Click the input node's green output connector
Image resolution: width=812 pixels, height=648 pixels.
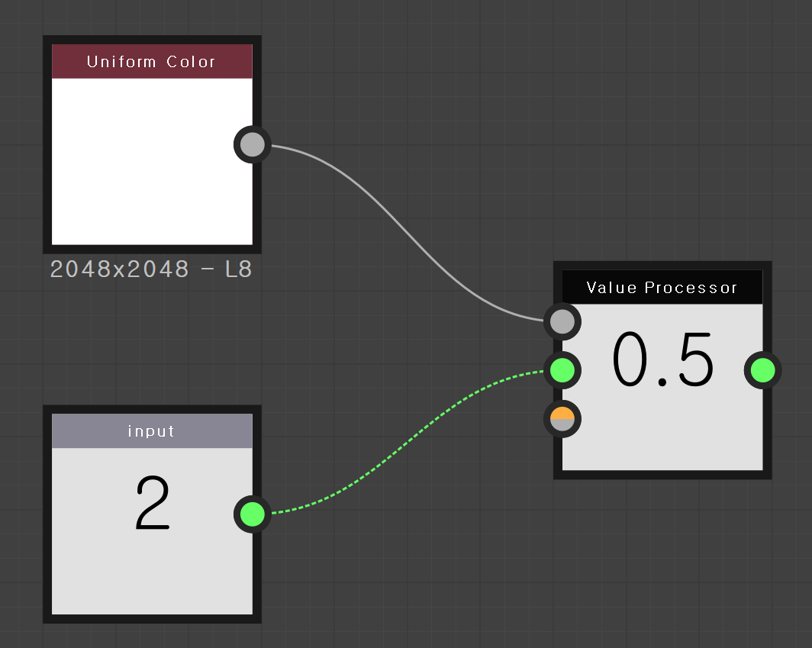click(x=252, y=514)
